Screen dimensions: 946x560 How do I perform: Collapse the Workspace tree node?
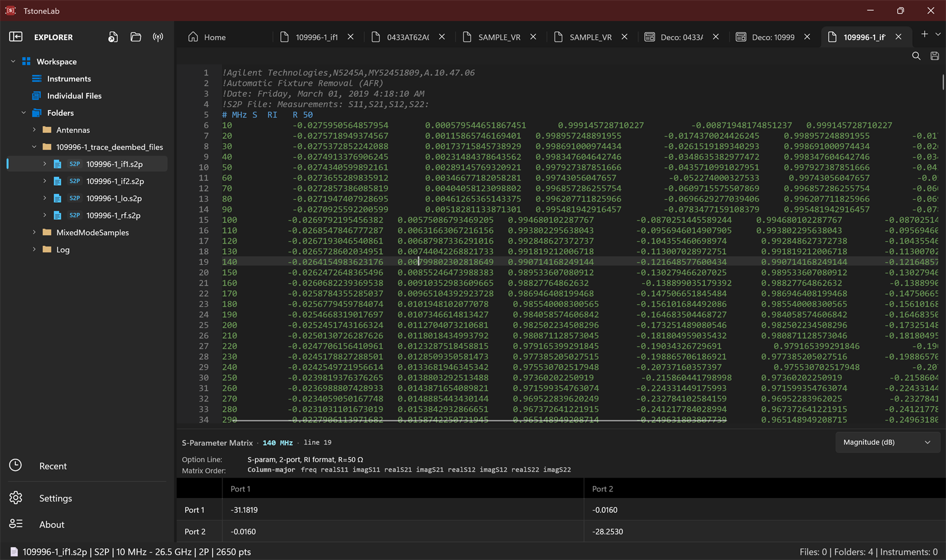pos(13,61)
